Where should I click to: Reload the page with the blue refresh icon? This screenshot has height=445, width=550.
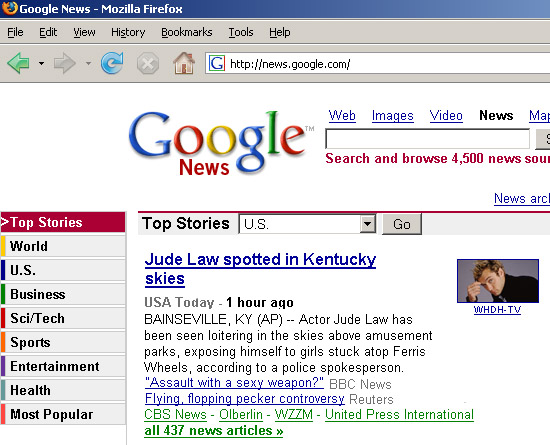pos(112,63)
